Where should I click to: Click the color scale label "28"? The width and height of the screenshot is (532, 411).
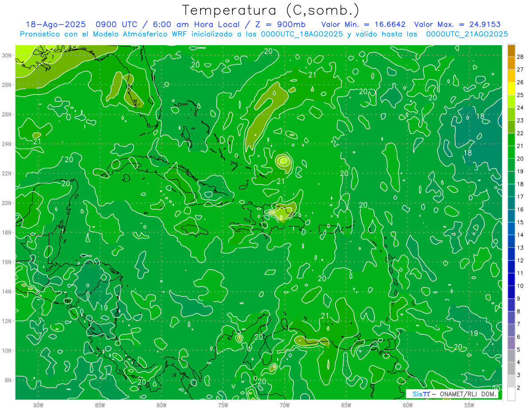coord(520,57)
